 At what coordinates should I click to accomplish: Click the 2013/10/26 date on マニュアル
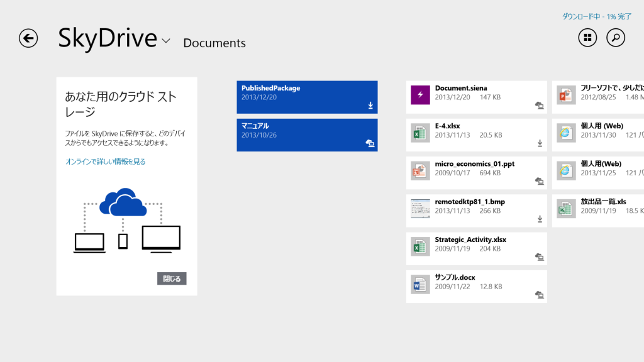[258, 135]
